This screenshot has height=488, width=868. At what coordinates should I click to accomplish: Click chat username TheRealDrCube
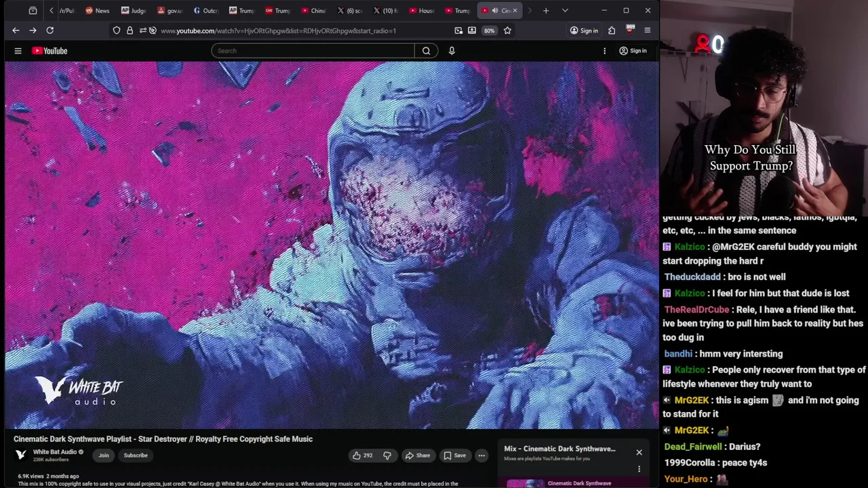point(696,310)
